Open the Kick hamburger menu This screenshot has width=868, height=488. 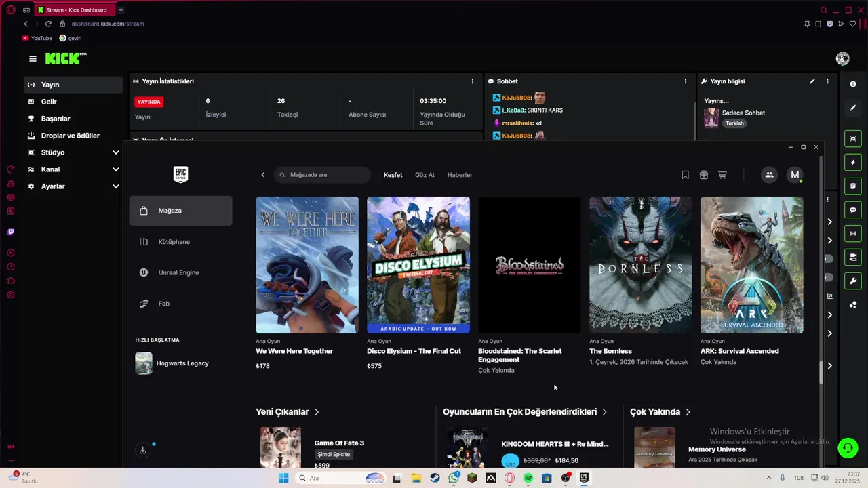click(33, 59)
